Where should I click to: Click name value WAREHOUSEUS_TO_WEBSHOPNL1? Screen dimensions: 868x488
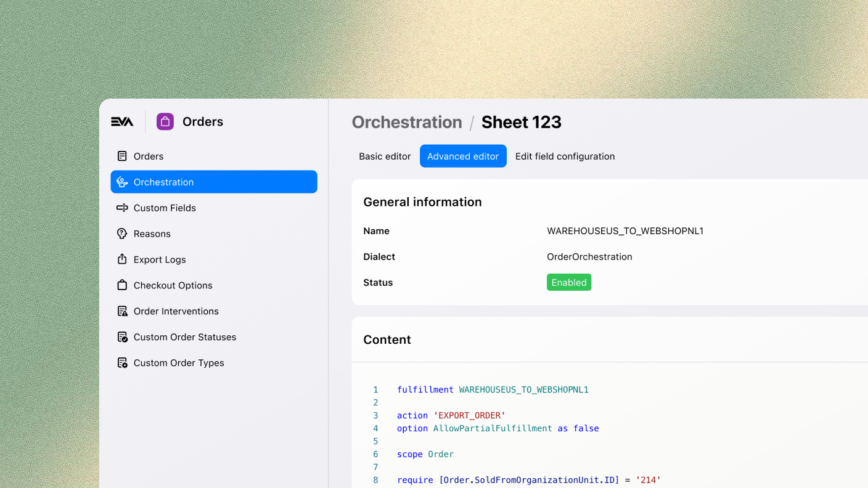(x=625, y=231)
